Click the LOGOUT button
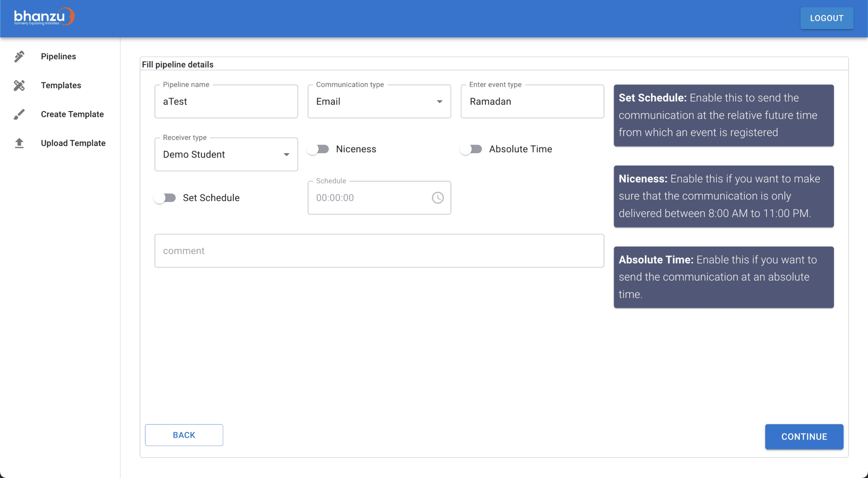The height and width of the screenshot is (478, 868). click(x=826, y=18)
